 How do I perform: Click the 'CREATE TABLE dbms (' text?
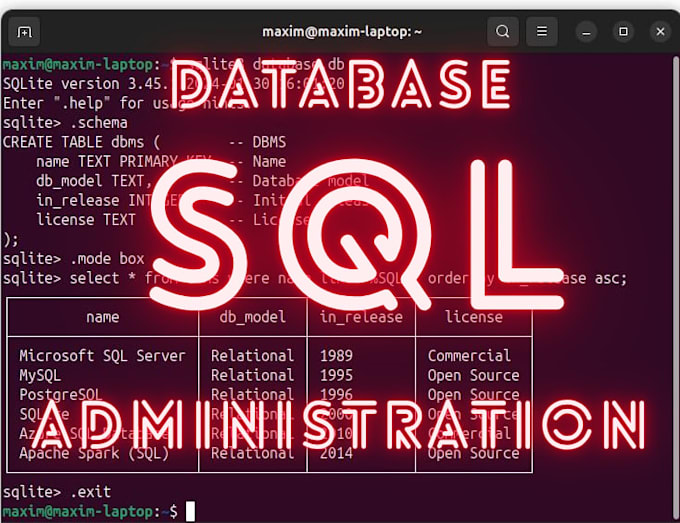coord(82,142)
